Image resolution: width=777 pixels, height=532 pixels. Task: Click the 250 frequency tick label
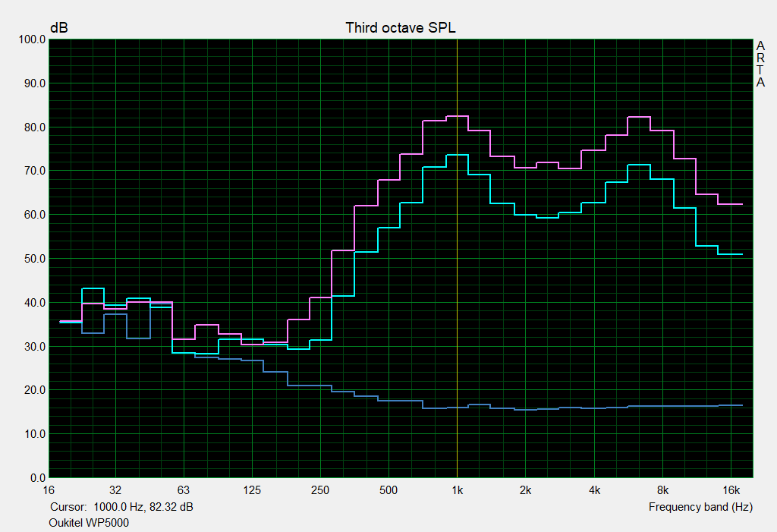point(320,490)
